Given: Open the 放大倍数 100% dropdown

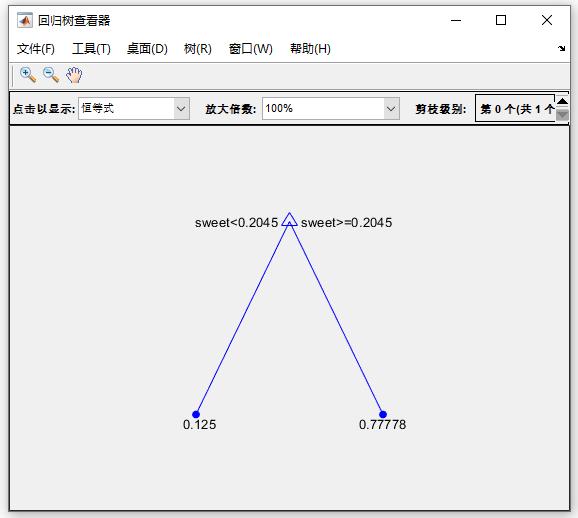Looking at the screenshot, I should 331,108.
